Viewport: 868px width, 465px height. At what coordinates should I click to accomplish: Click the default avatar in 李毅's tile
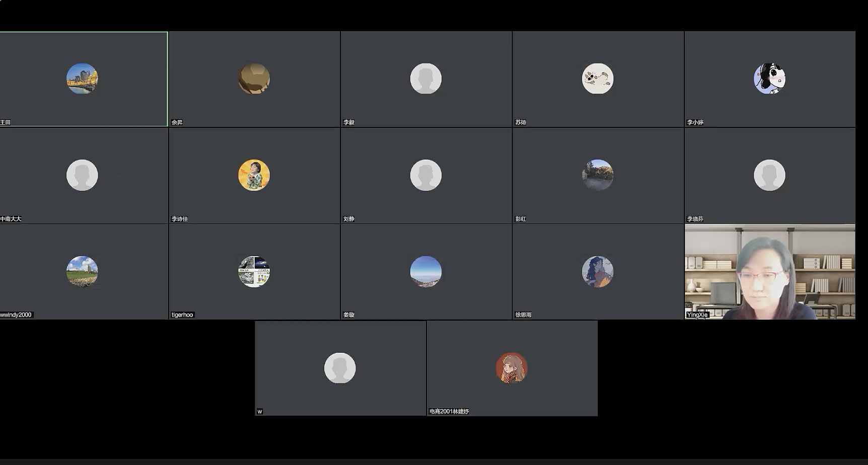click(426, 79)
